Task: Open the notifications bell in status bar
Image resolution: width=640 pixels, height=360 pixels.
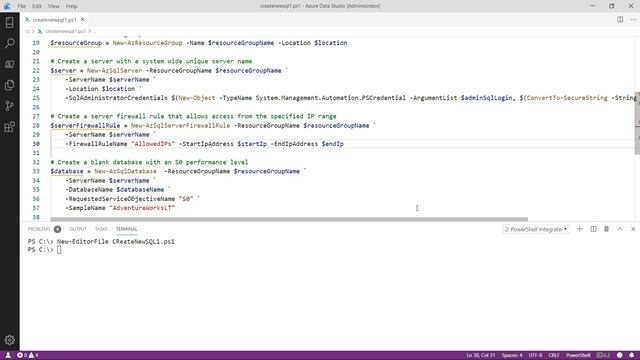Action: 631,355
